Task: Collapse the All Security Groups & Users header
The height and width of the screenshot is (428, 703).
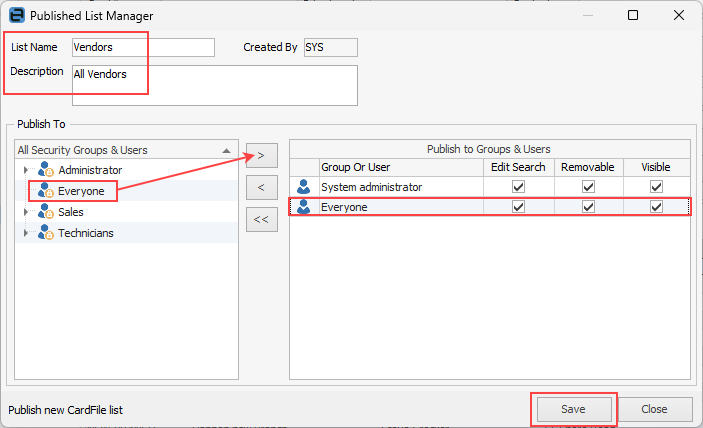Action: pos(225,150)
